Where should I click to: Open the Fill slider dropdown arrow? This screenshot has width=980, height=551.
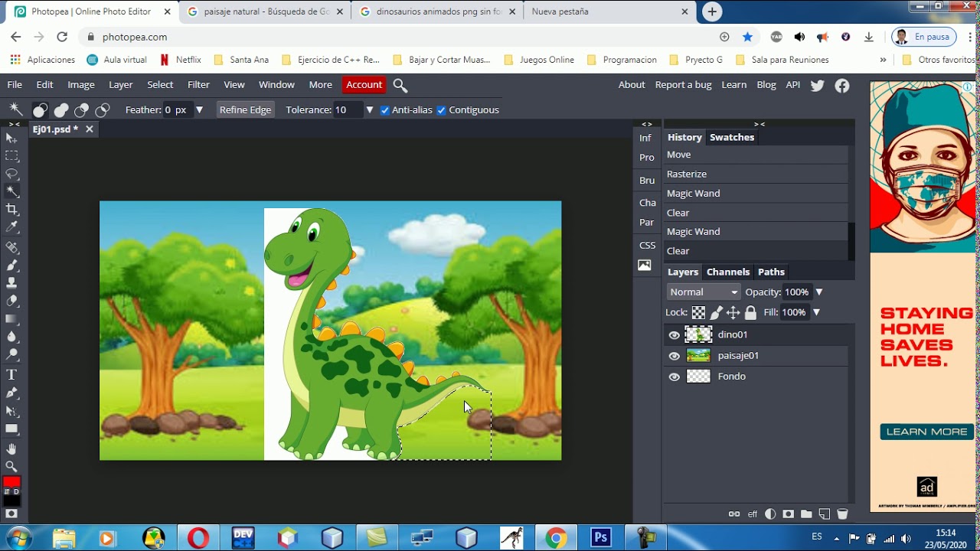pos(816,312)
